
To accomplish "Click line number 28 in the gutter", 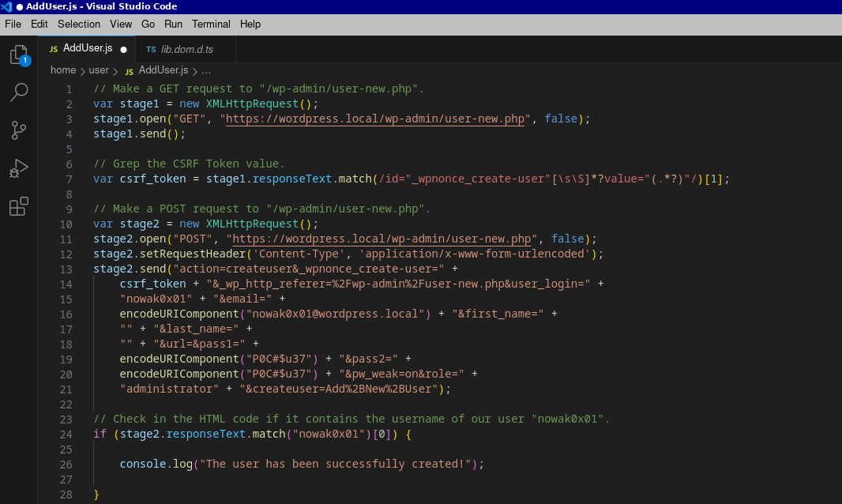I will tap(66, 495).
